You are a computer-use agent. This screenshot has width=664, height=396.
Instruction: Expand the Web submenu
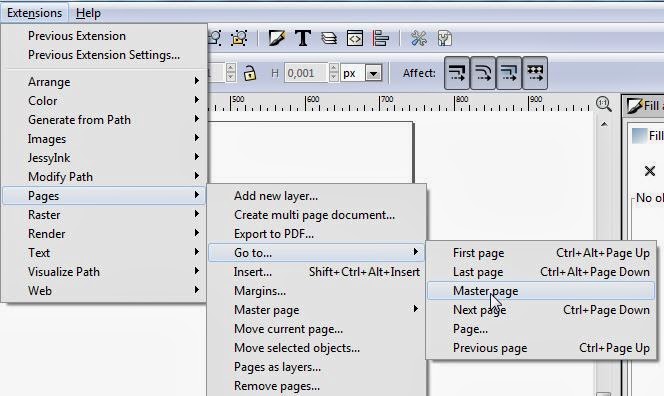pos(104,291)
